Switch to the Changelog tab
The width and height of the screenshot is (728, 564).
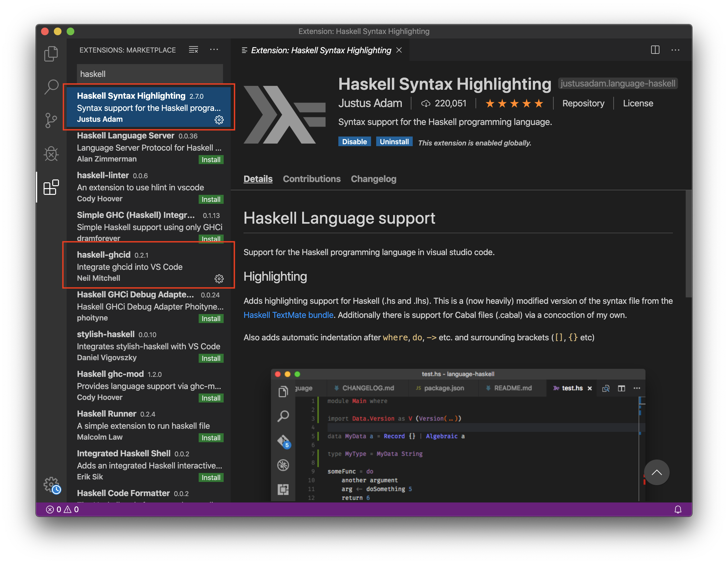373,179
